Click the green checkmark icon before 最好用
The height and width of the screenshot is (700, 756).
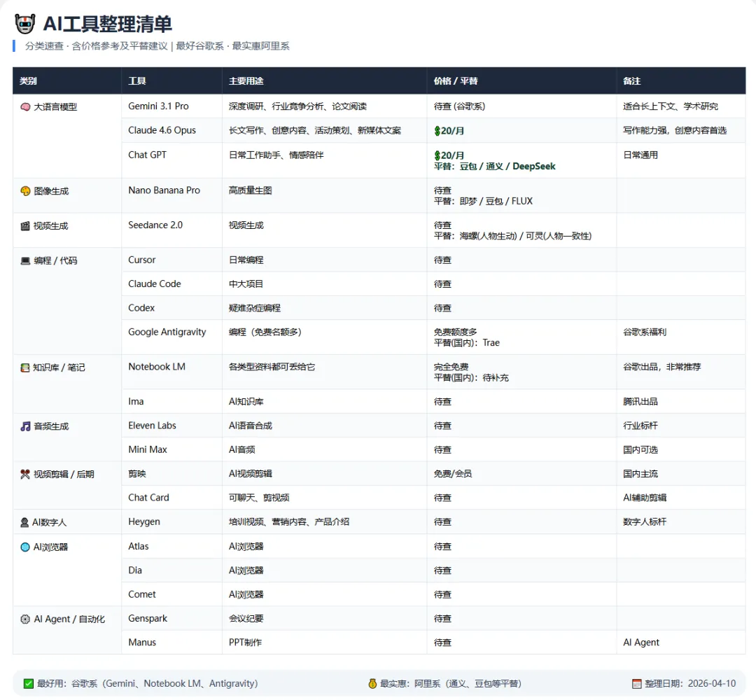pos(29,684)
